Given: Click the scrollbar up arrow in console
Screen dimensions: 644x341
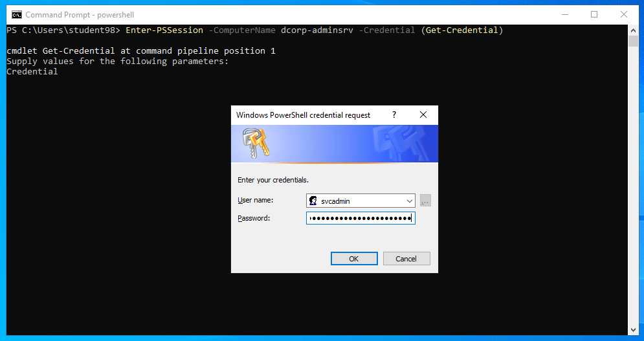Looking at the screenshot, I should tap(633, 30).
